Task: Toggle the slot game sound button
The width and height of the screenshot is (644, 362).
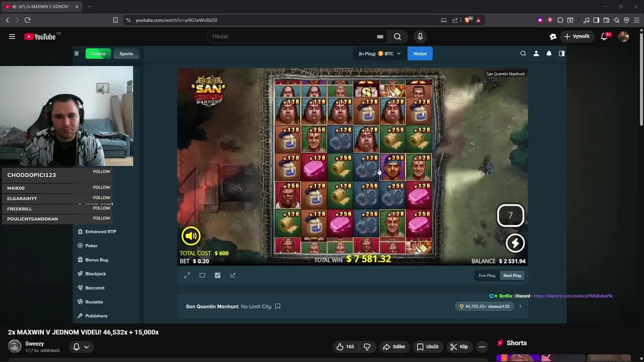Action: pos(191,236)
